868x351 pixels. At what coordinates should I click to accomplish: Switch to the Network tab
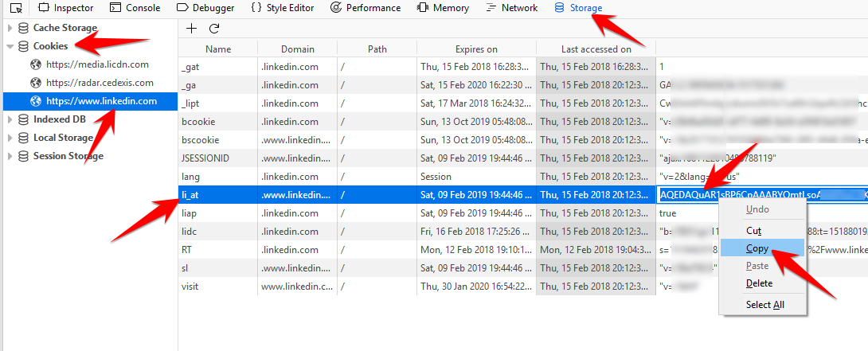[x=511, y=8]
